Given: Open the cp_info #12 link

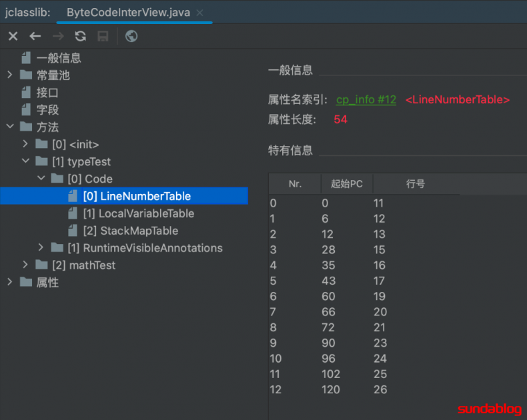Looking at the screenshot, I should click(x=366, y=100).
